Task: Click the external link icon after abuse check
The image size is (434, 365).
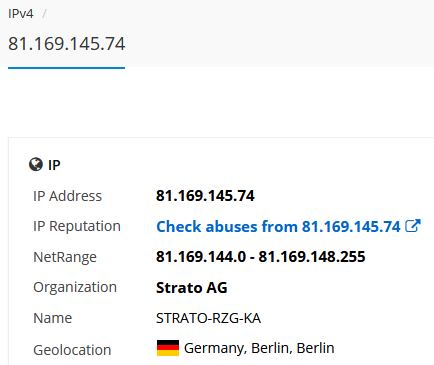Action: [413, 226]
